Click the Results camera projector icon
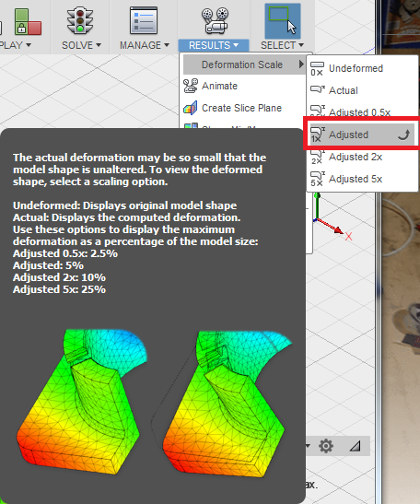 pyautogui.click(x=215, y=21)
